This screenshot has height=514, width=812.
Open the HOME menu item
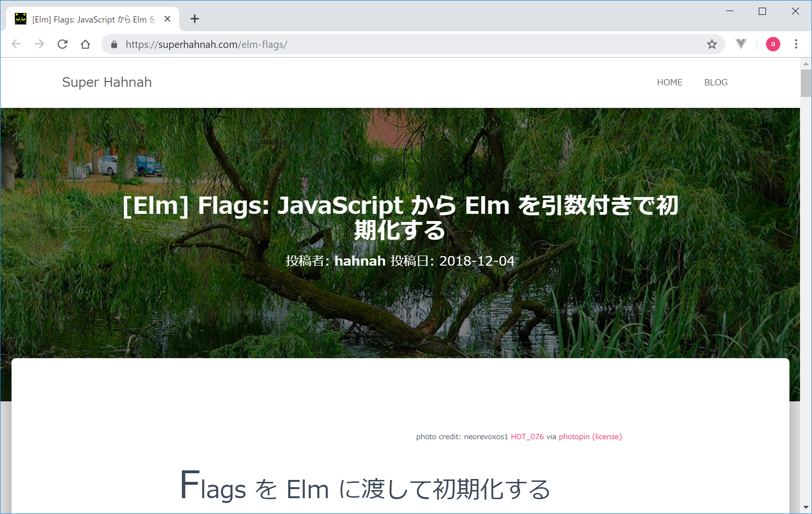click(670, 82)
